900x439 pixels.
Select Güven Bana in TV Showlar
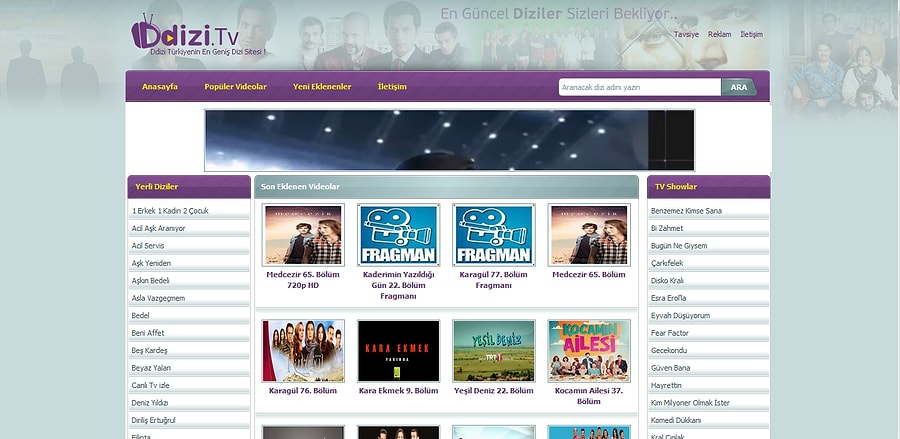[672, 368]
